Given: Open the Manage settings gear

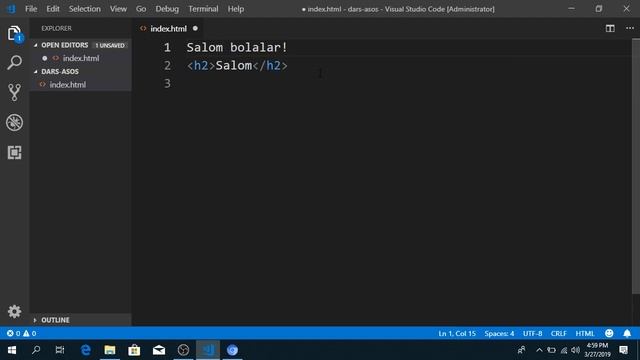Looking at the screenshot, I should [14, 311].
